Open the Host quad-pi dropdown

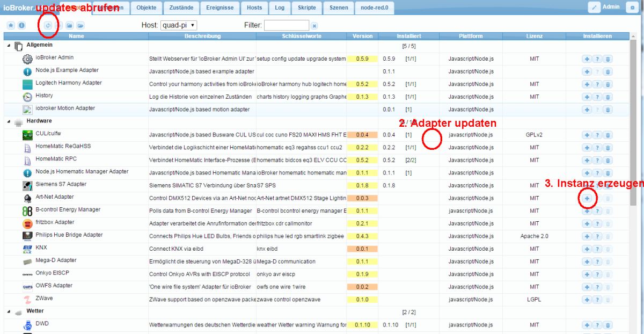tap(178, 25)
